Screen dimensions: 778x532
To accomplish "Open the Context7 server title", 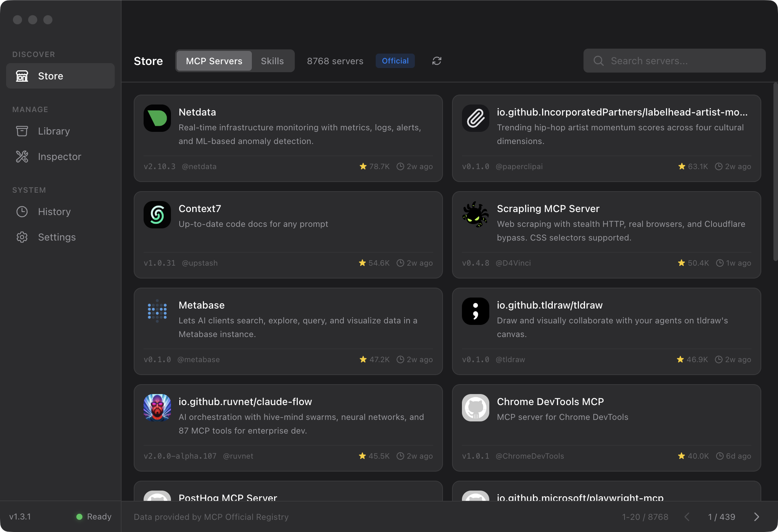I will pyautogui.click(x=200, y=209).
